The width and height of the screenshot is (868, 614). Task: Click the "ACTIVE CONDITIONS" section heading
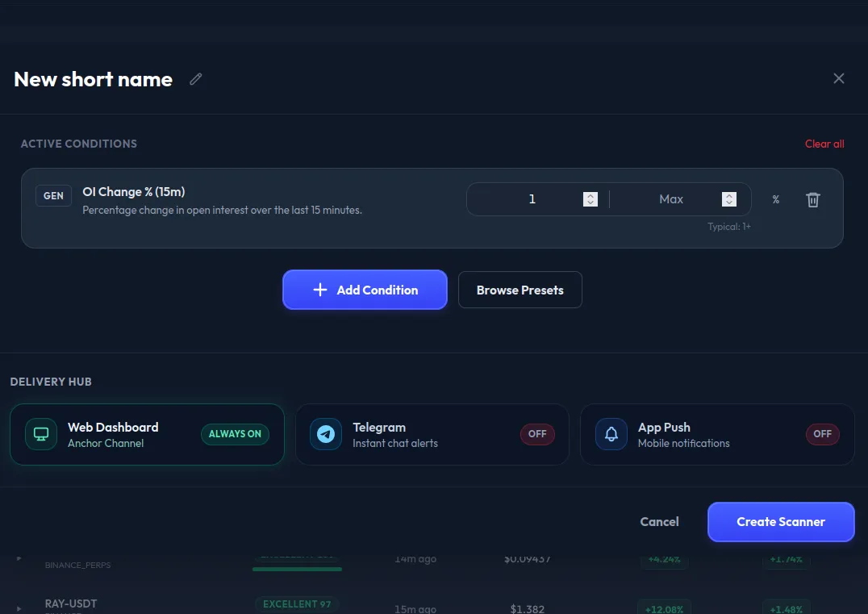click(78, 144)
